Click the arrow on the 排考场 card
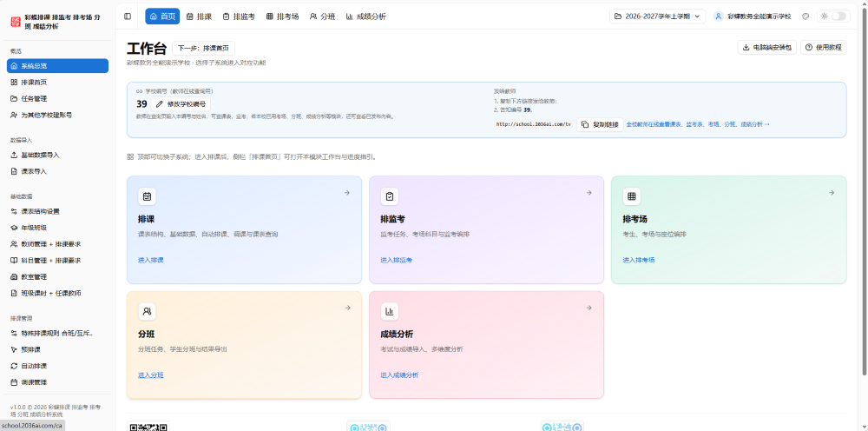This screenshot has height=431, width=868. coord(832,193)
